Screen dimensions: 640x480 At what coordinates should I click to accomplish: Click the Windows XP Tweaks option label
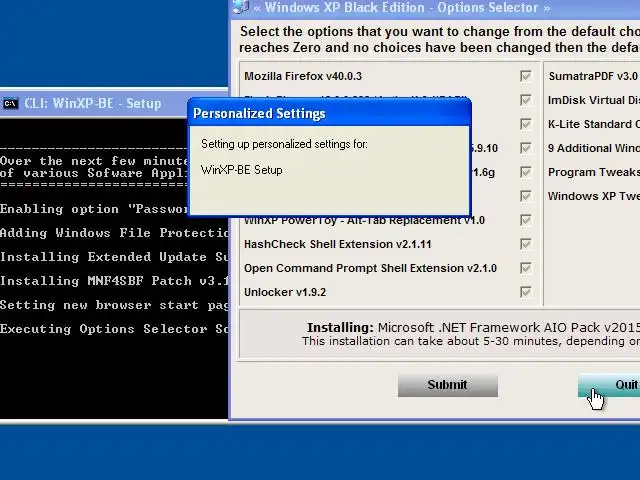[594, 196]
